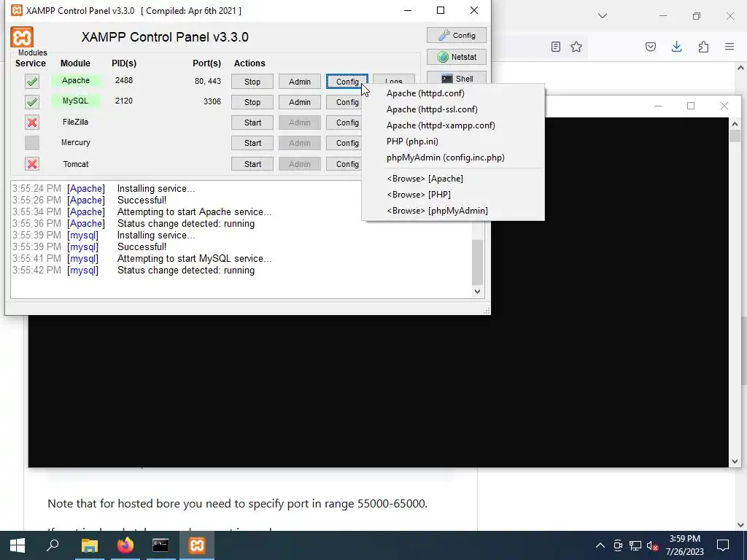Screen dimensions: 747x560
Task: Start the FileZilla module
Action: [x=252, y=122]
